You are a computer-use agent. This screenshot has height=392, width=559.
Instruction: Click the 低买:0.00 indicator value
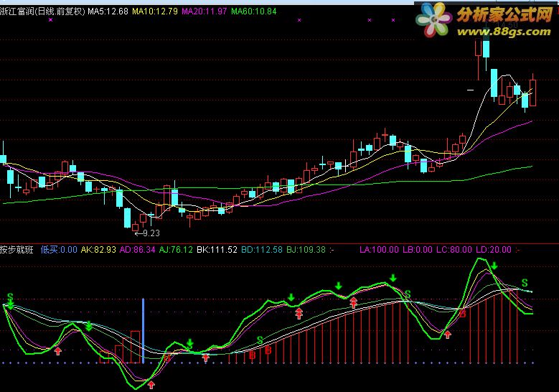(59, 250)
